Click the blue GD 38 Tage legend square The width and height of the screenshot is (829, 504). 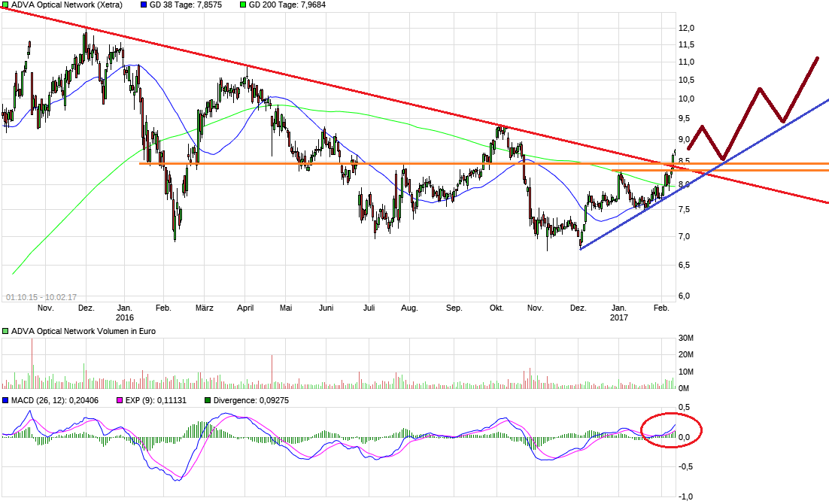click(x=144, y=5)
